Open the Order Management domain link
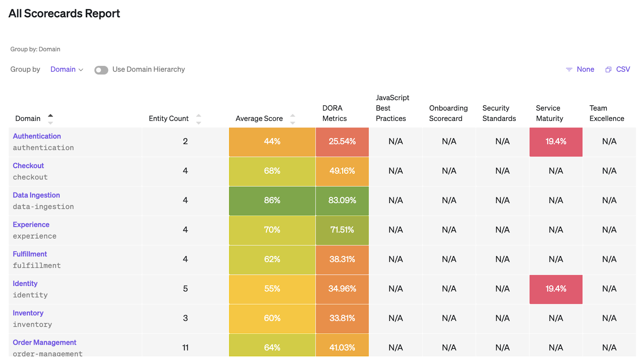 [x=44, y=342]
